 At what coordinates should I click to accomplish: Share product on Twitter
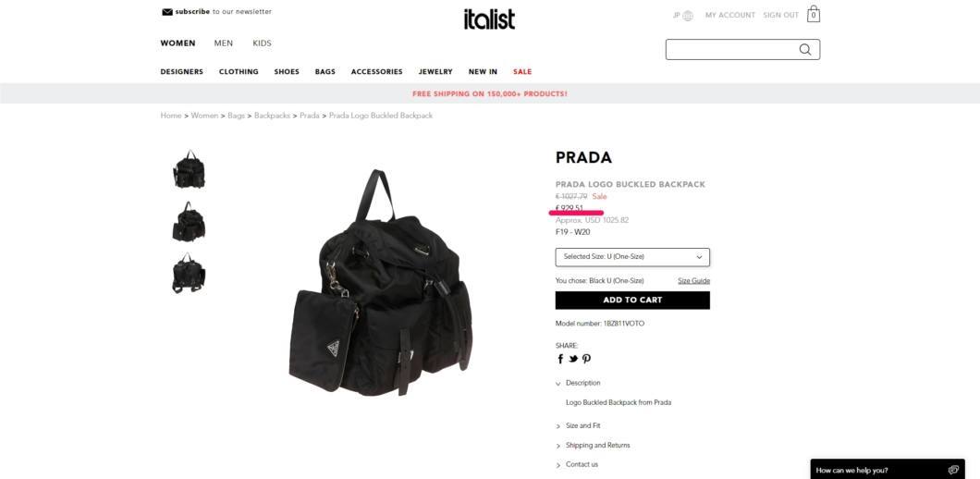(x=573, y=359)
